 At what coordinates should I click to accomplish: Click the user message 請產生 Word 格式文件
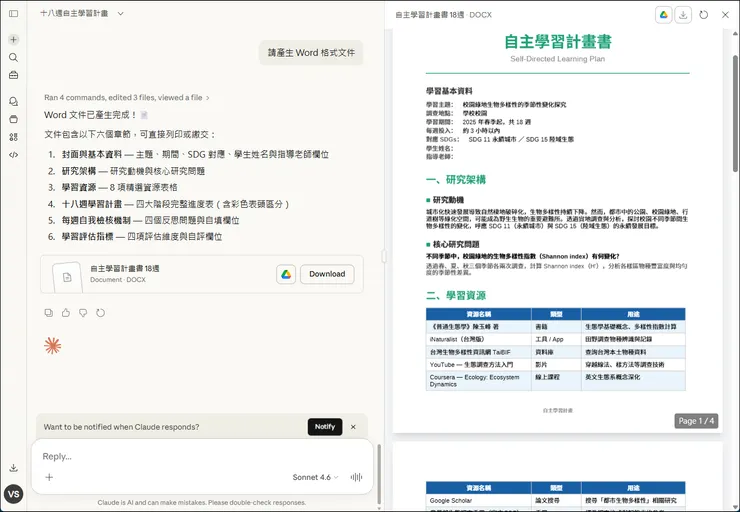pyautogui.click(x=311, y=53)
